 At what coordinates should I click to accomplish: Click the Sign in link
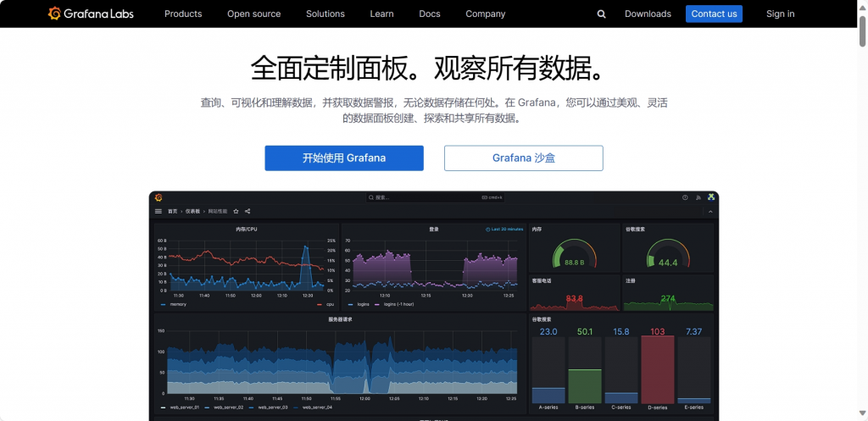point(781,14)
